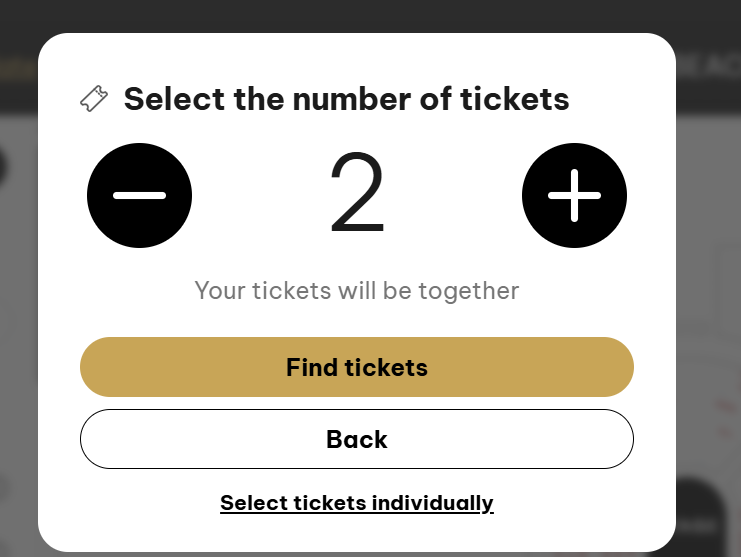Click the ticket icon beside the heading
Image resolution: width=741 pixels, height=557 pixels.
coord(94,99)
